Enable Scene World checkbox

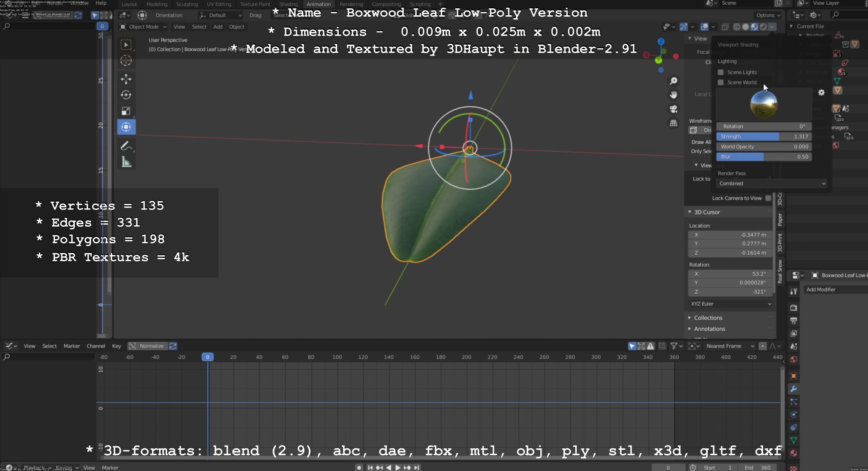pos(721,83)
